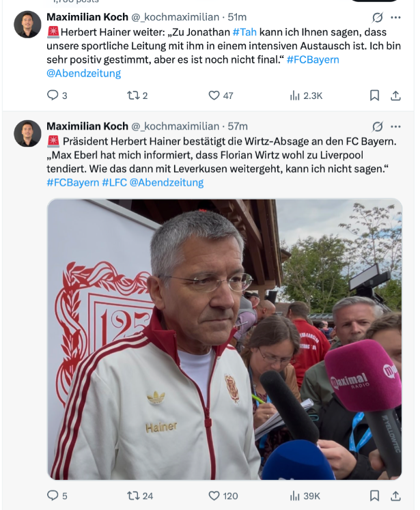
Task: Share the first post via upload icon
Action: click(395, 96)
